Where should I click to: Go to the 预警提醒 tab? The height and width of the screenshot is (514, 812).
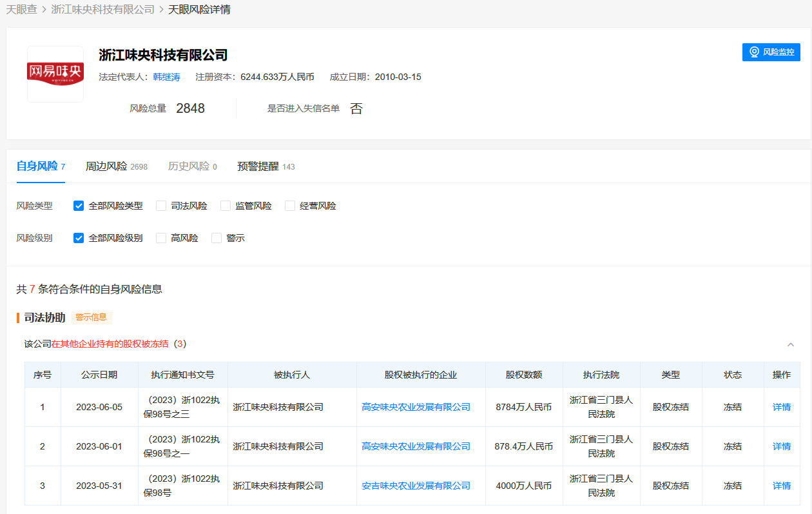tap(266, 166)
